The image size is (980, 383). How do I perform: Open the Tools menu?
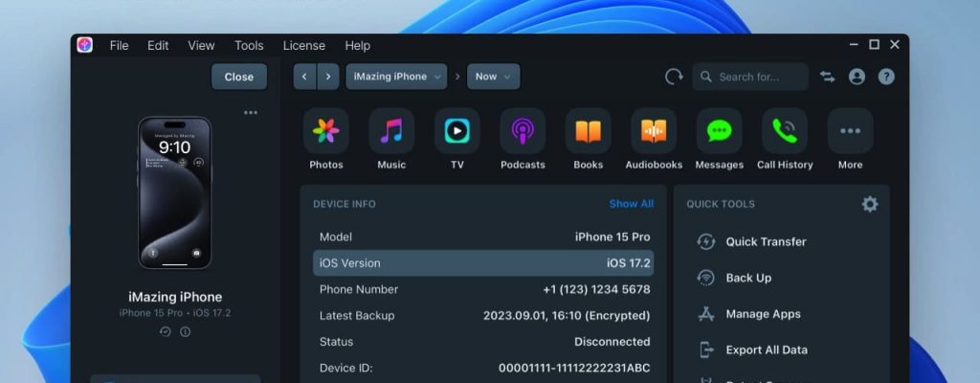point(249,46)
